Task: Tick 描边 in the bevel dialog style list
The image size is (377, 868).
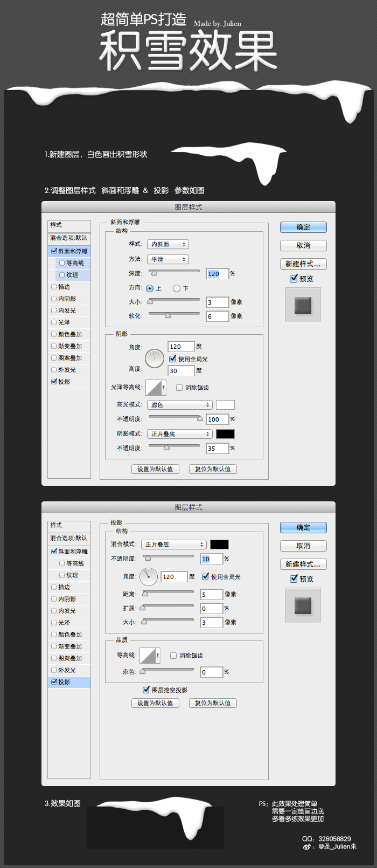Action: (54, 287)
